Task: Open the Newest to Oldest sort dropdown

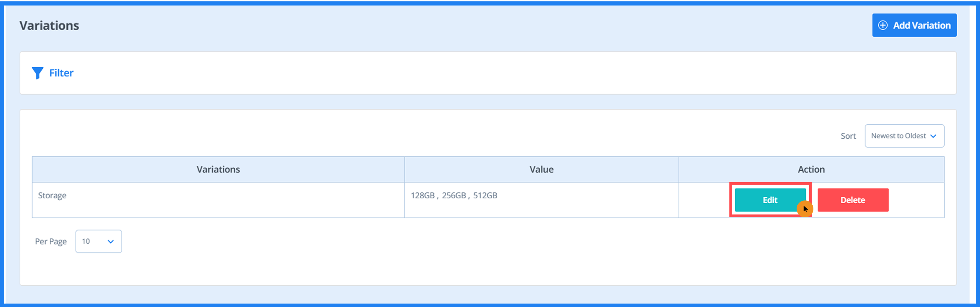Action: (x=898, y=136)
